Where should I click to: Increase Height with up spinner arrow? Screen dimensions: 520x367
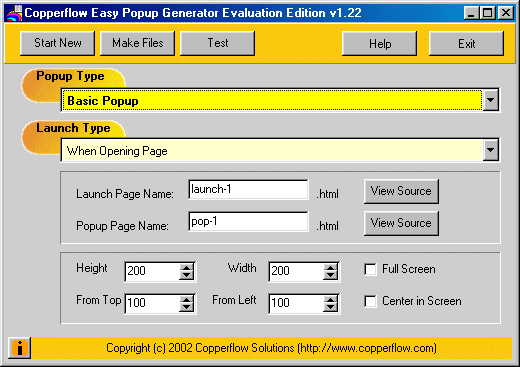click(x=186, y=267)
